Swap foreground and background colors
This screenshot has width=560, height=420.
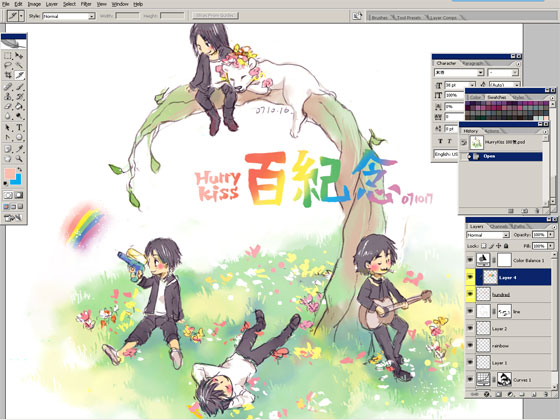point(20,170)
